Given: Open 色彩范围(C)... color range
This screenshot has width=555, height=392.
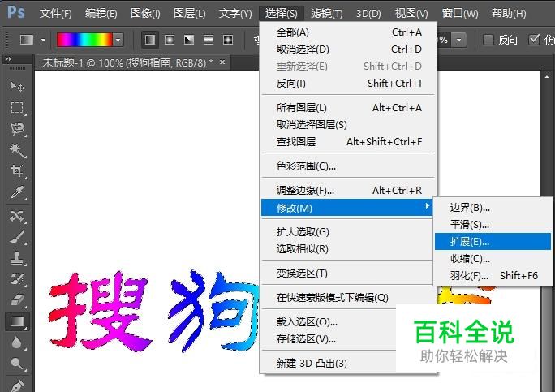Looking at the screenshot, I should click(x=348, y=166).
